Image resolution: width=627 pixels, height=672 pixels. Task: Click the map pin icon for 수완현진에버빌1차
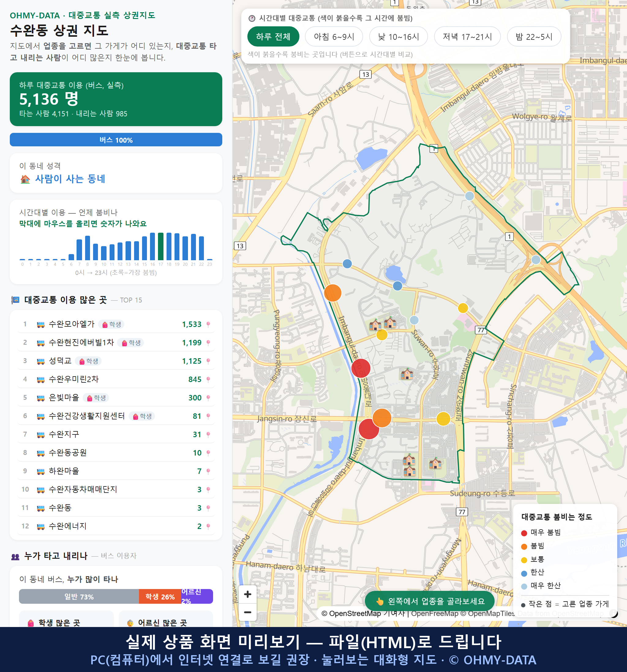[208, 343]
